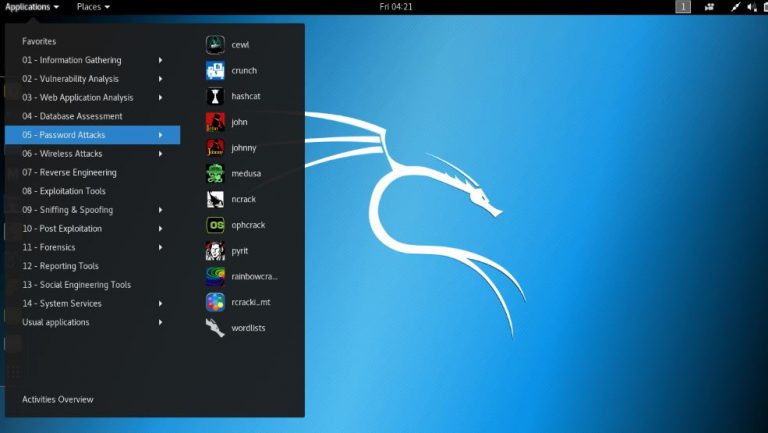The width and height of the screenshot is (768, 433).
Task: Open the Places menu in top bar
Action: click(93, 7)
